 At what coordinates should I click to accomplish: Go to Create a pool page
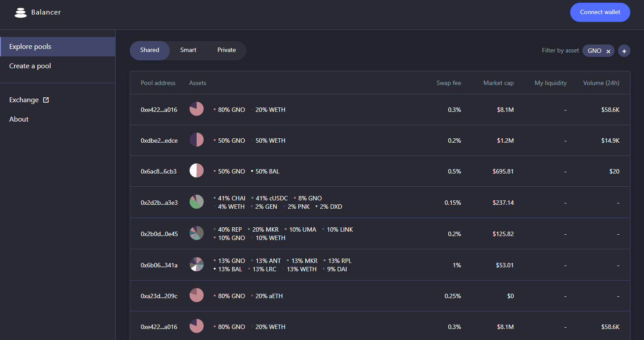click(30, 66)
